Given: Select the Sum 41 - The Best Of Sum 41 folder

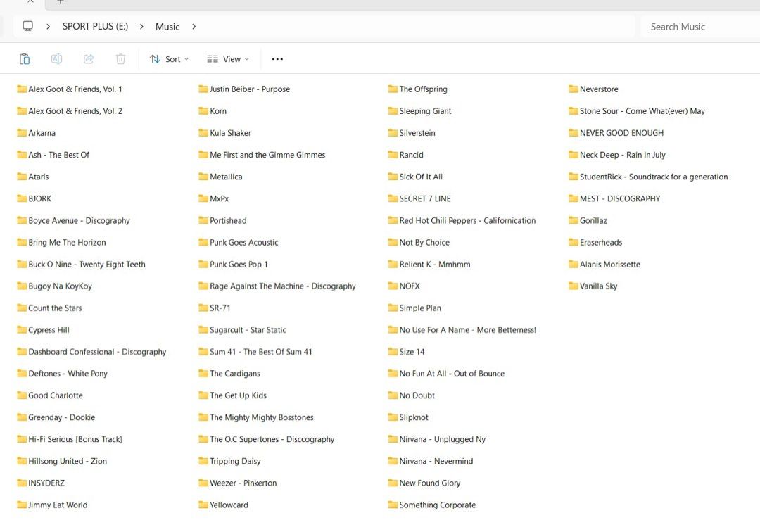Looking at the screenshot, I should coord(255,352).
